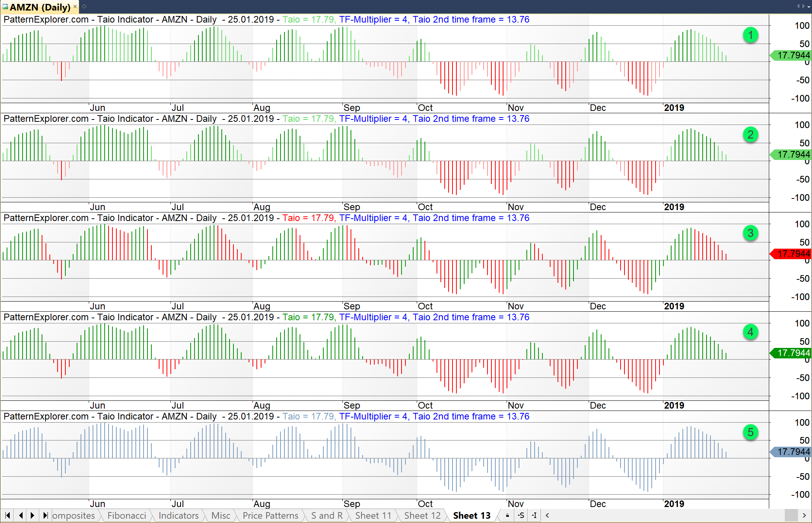Toggle the symbol link S button
Viewport: 812px width, 523px height.
(x=521, y=516)
